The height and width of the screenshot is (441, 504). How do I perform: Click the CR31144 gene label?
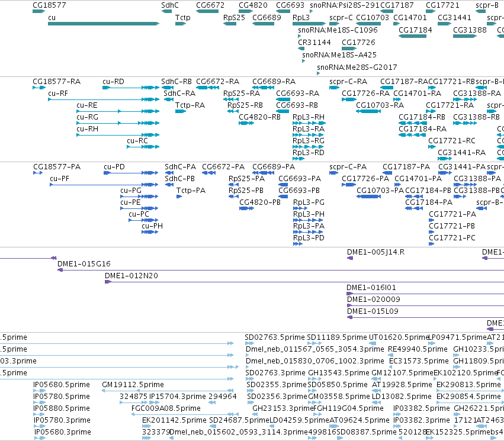[314, 43]
